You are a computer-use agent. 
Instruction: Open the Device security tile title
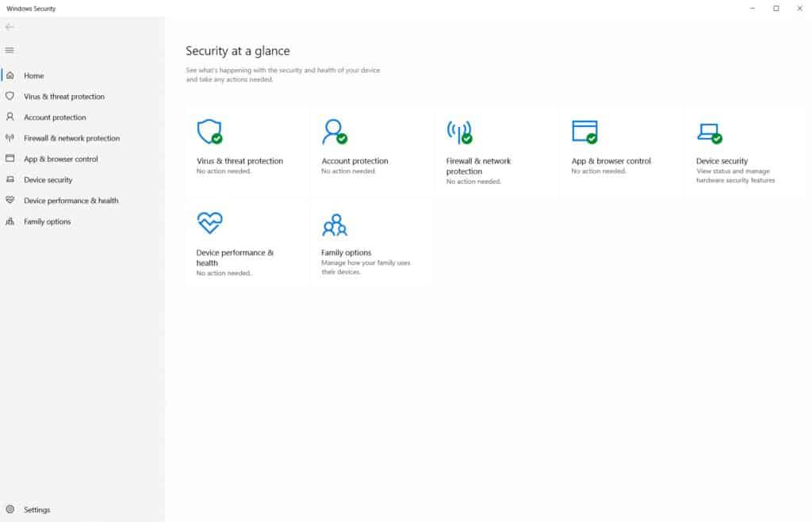(x=722, y=161)
